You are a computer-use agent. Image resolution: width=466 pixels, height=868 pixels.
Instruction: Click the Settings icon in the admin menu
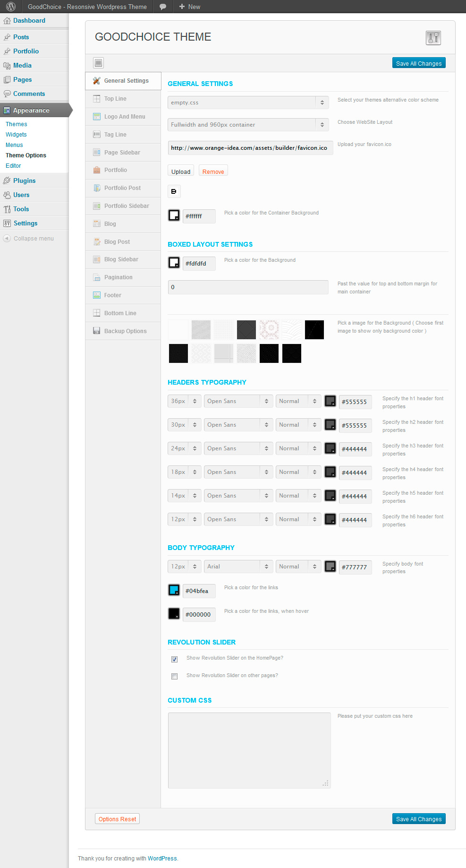(x=7, y=223)
